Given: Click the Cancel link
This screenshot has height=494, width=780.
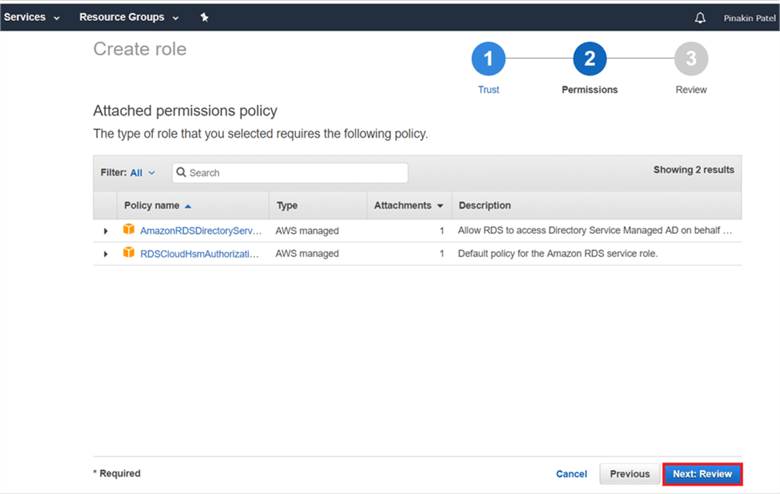Looking at the screenshot, I should pyautogui.click(x=571, y=474).
